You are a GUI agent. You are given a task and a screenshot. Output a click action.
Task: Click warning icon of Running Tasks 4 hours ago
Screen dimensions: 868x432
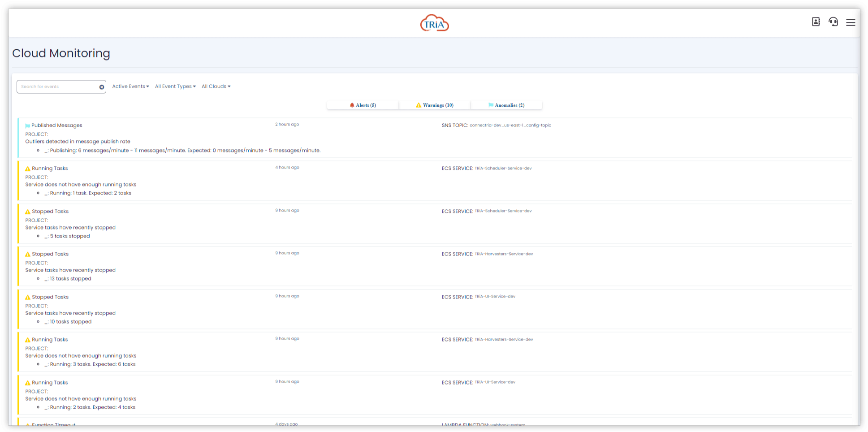(28, 169)
